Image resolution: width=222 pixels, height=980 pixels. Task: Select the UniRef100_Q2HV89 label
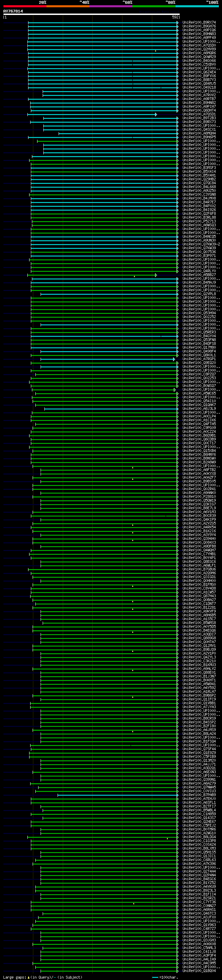pyautogui.click(x=199, y=49)
